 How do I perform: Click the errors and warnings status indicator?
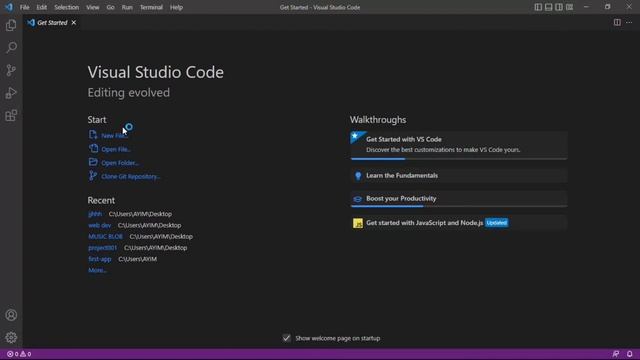coord(19,354)
